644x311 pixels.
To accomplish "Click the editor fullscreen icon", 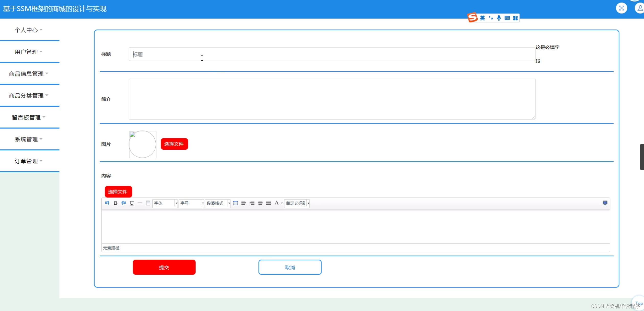I will tap(605, 203).
